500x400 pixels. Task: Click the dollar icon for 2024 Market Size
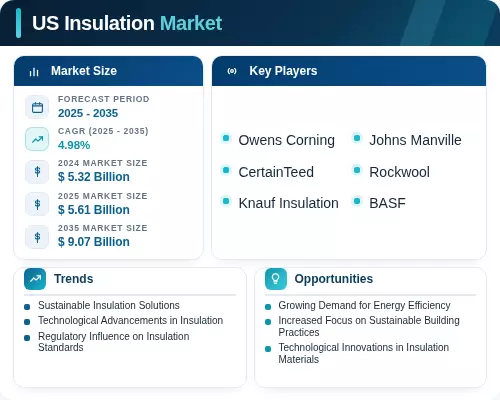point(37,172)
